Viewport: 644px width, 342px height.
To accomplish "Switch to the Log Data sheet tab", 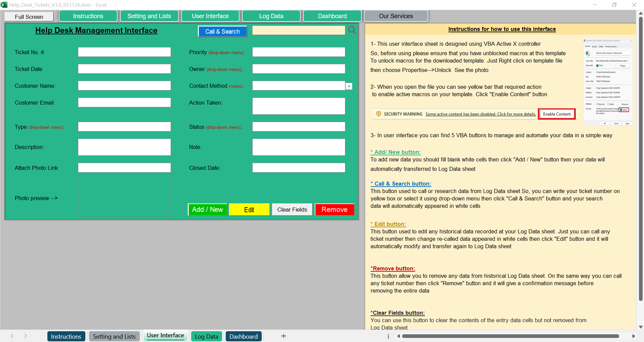I will tap(206, 336).
